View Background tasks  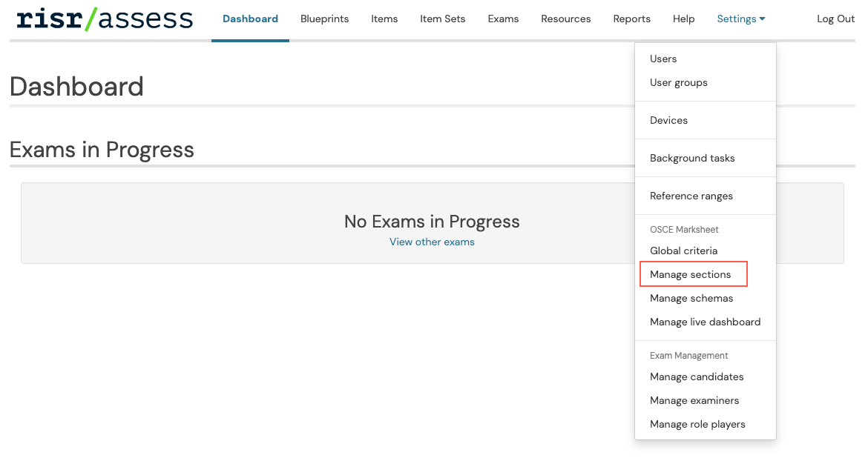(692, 157)
